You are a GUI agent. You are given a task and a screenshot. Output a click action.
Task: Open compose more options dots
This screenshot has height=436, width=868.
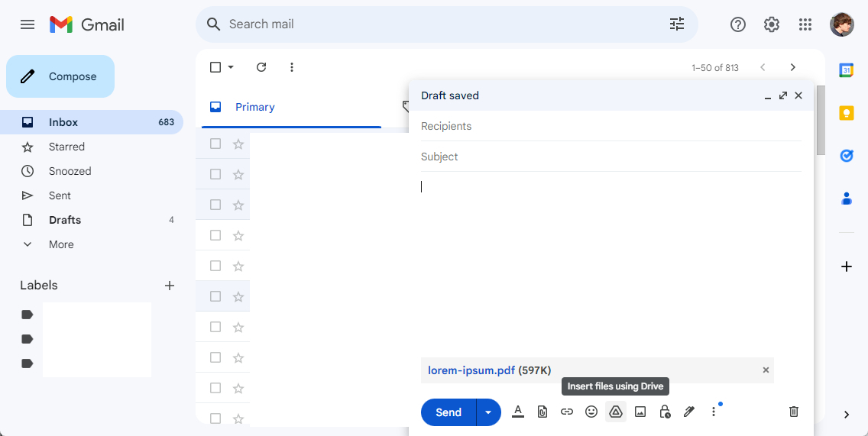pos(714,412)
